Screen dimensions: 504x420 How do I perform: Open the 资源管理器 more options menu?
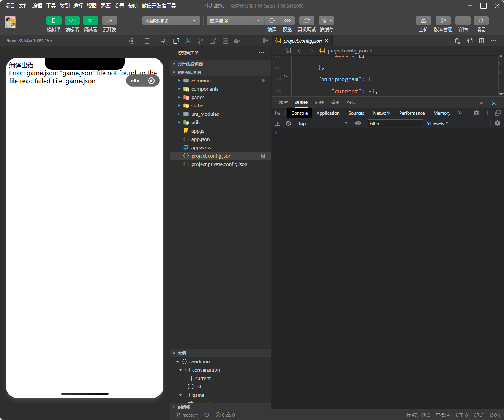point(261,53)
